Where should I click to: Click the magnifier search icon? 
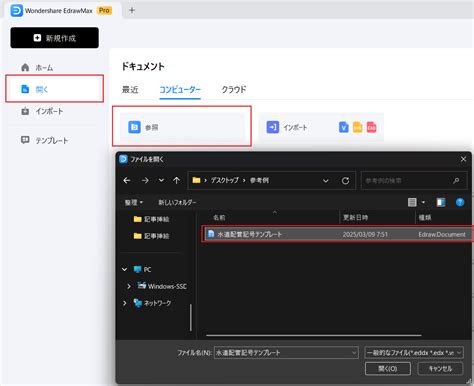(456, 181)
